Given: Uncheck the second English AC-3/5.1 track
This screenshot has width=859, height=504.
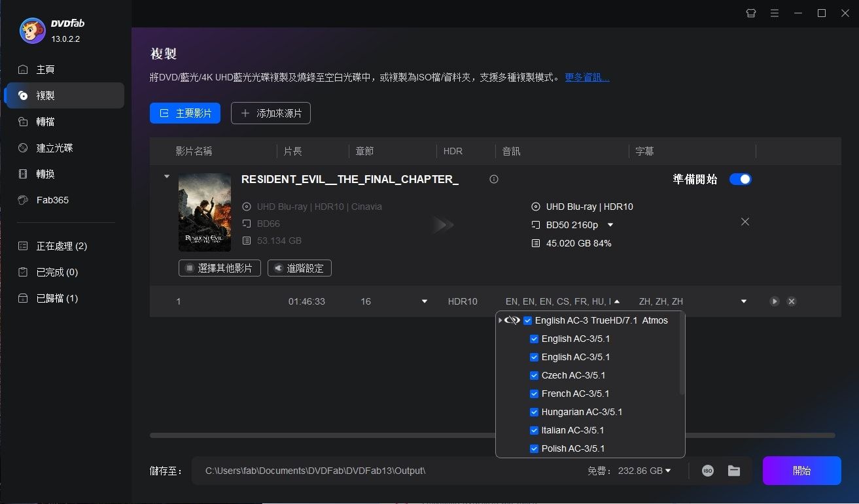Looking at the screenshot, I should 534,357.
